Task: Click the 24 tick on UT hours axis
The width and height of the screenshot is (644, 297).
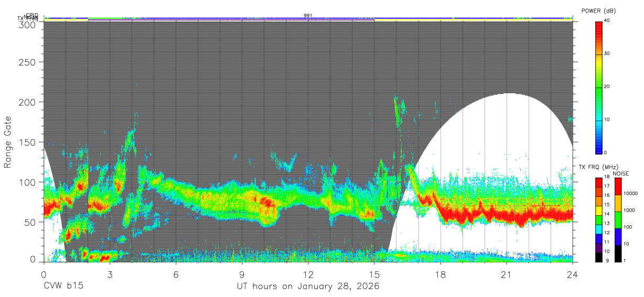Action: click(572, 274)
